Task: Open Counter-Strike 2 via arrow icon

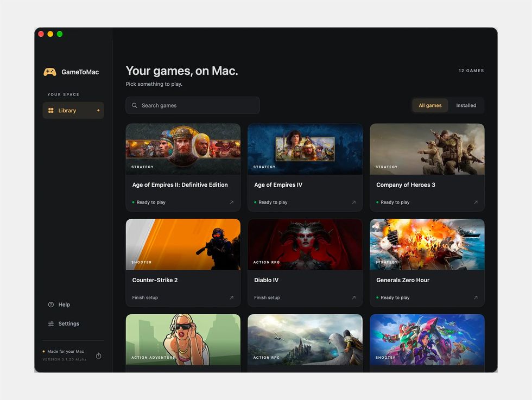Action: click(231, 297)
